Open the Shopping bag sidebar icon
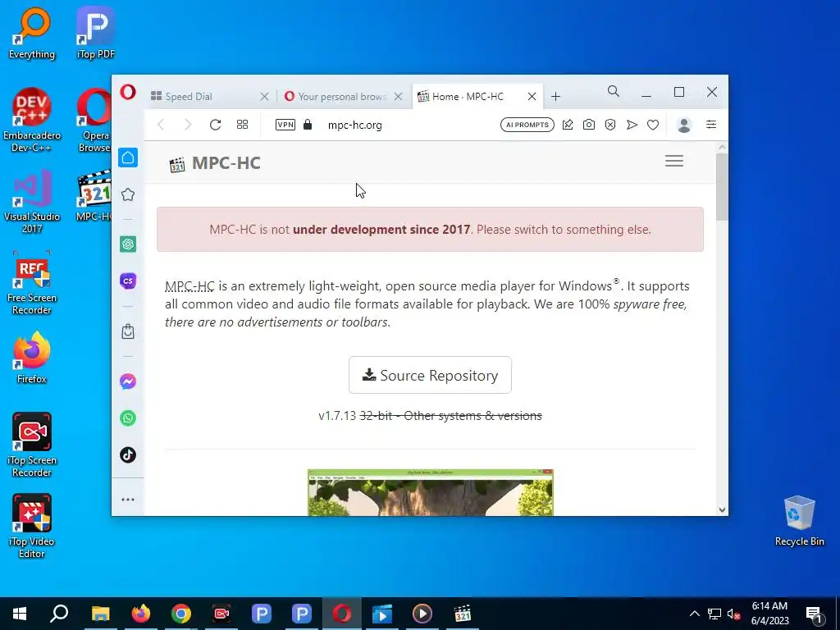Viewport: 840px width, 630px height. 128,331
